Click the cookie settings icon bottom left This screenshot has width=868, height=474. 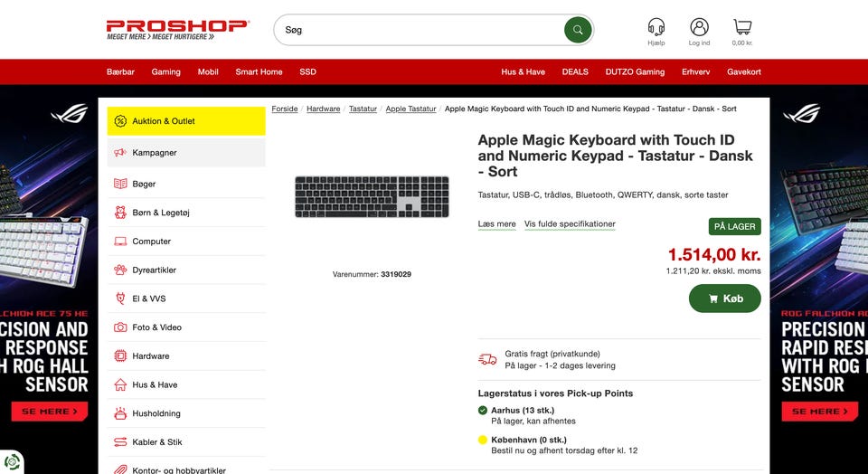pos(12,462)
